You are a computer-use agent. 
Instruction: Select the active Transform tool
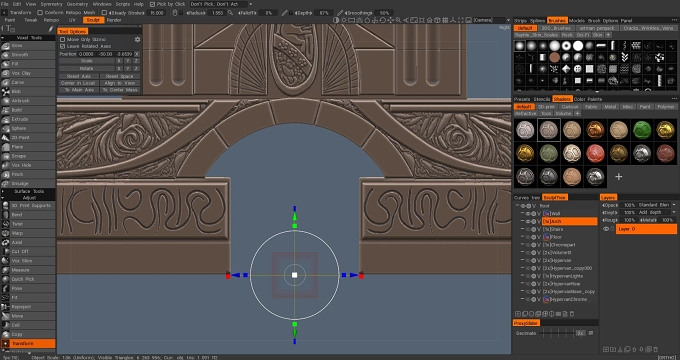[28, 344]
